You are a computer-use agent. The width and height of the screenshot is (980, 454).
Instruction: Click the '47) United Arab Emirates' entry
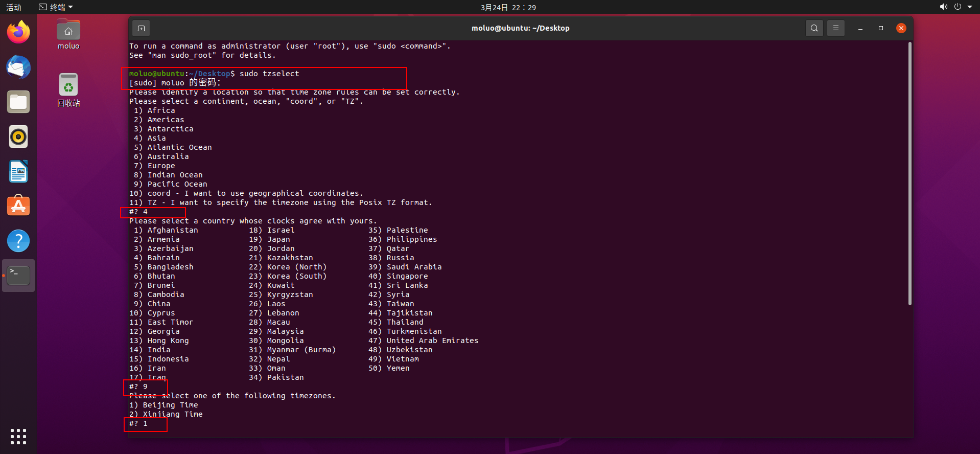pos(424,340)
